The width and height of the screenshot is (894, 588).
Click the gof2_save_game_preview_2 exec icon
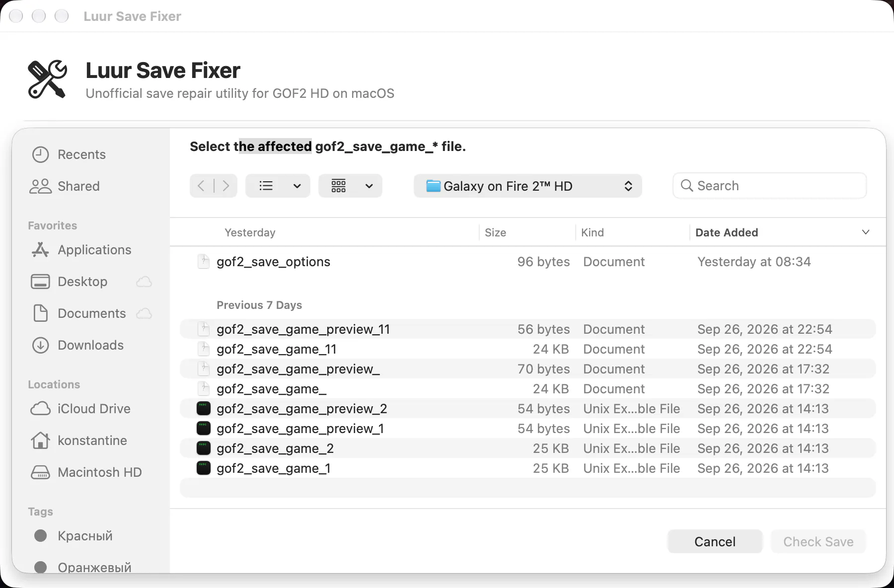204,408
